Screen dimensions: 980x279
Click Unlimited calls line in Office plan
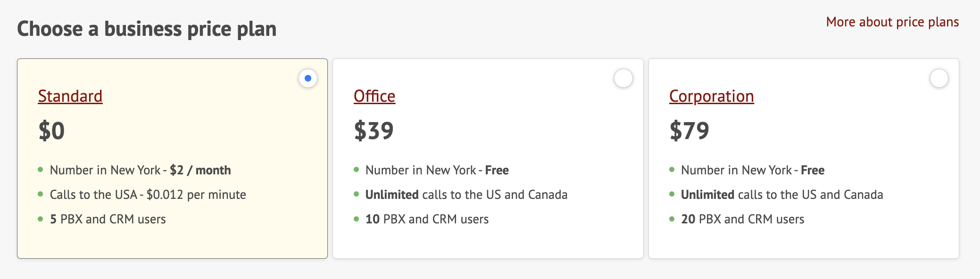(x=466, y=194)
